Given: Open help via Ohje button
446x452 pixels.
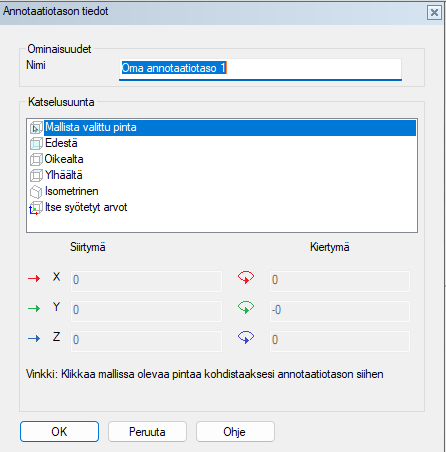Looking at the screenshot, I should click(235, 432).
